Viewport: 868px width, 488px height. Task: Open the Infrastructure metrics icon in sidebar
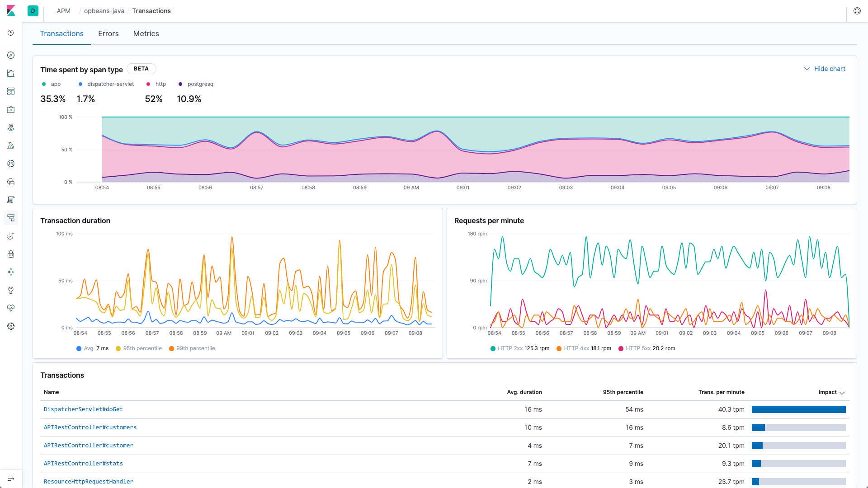pyautogui.click(x=11, y=182)
